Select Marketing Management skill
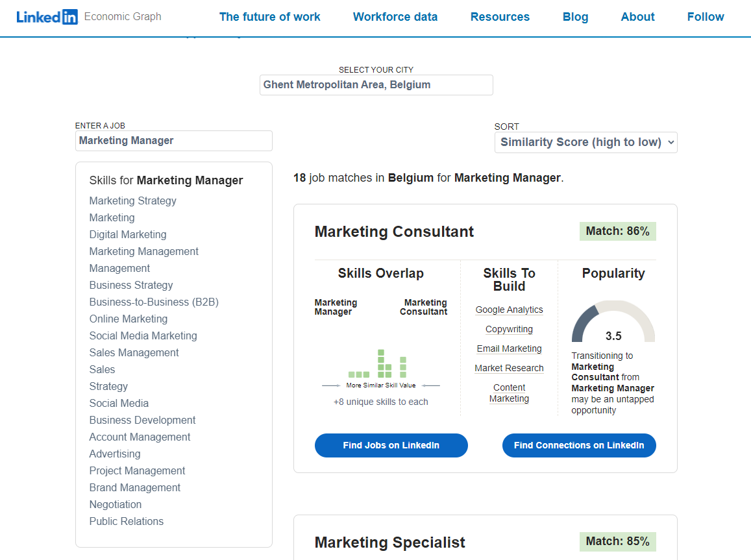 [x=143, y=251]
